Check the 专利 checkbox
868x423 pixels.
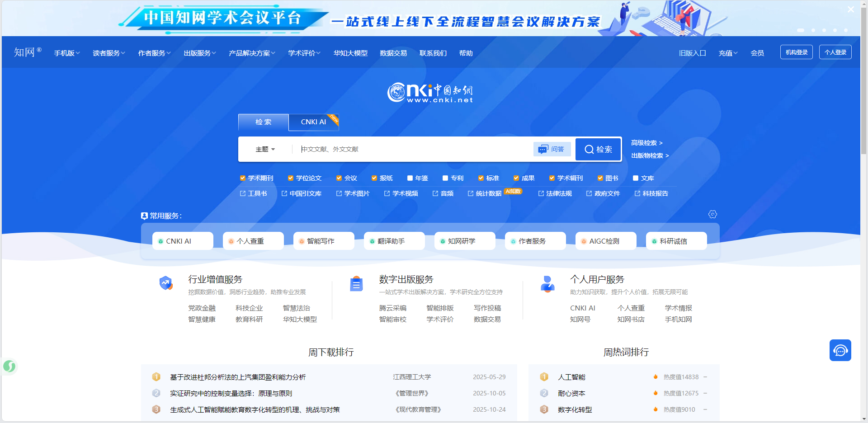[x=445, y=178]
